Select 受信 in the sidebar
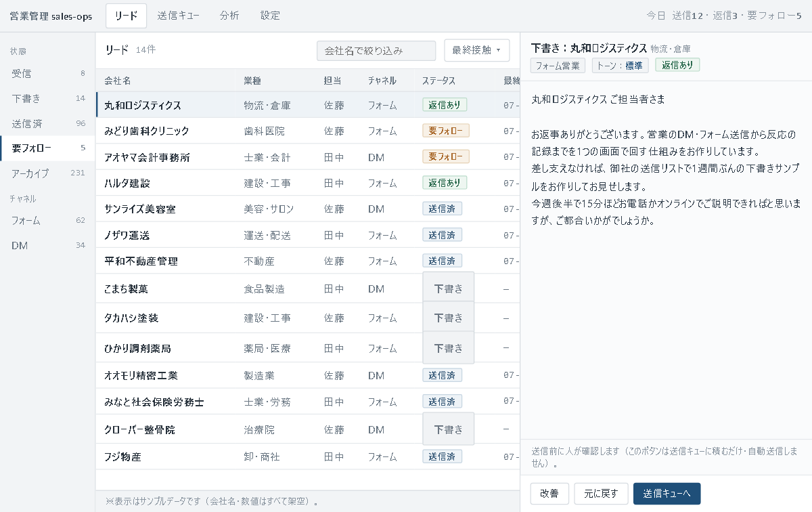 [x=47, y=73]
